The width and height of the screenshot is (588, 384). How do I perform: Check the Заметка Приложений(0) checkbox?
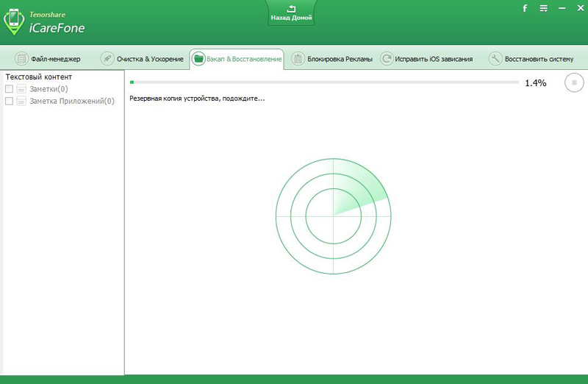pos(9,101)
